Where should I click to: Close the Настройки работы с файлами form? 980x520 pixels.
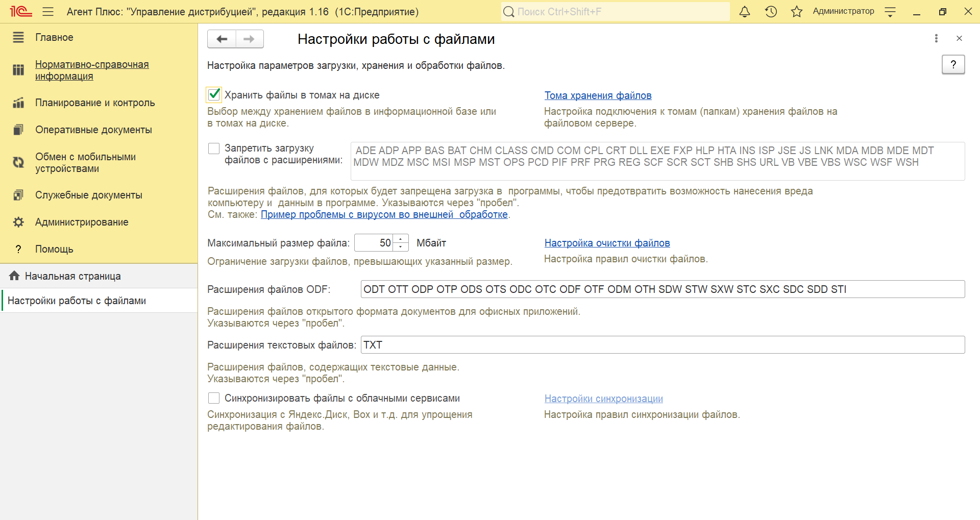(959, 38)
